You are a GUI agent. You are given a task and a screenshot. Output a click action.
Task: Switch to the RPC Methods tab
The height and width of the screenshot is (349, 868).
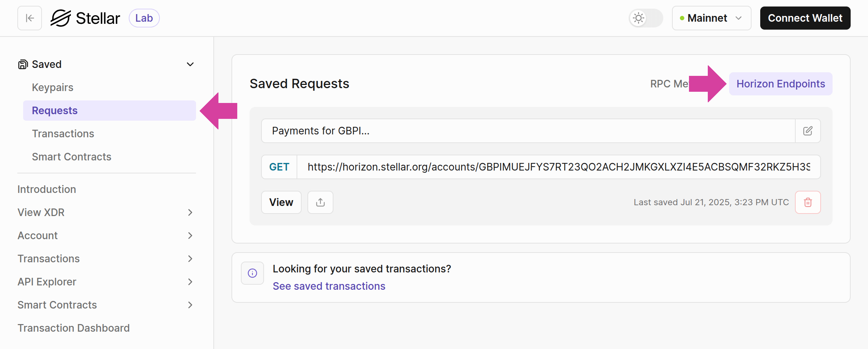click(668, 84)
